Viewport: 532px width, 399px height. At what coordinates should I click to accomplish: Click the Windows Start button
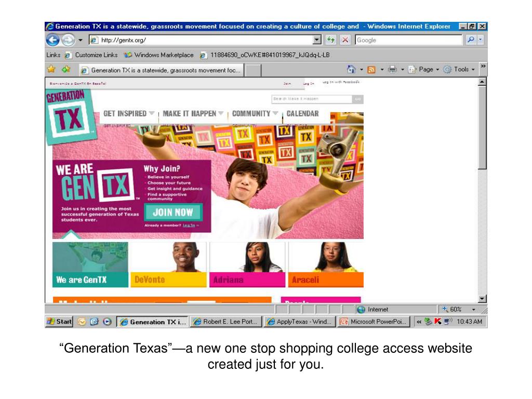point(59,322)
